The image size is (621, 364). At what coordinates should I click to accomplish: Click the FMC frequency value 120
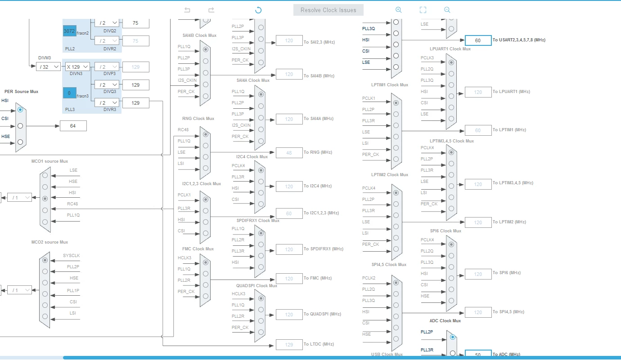coord(289,279)
